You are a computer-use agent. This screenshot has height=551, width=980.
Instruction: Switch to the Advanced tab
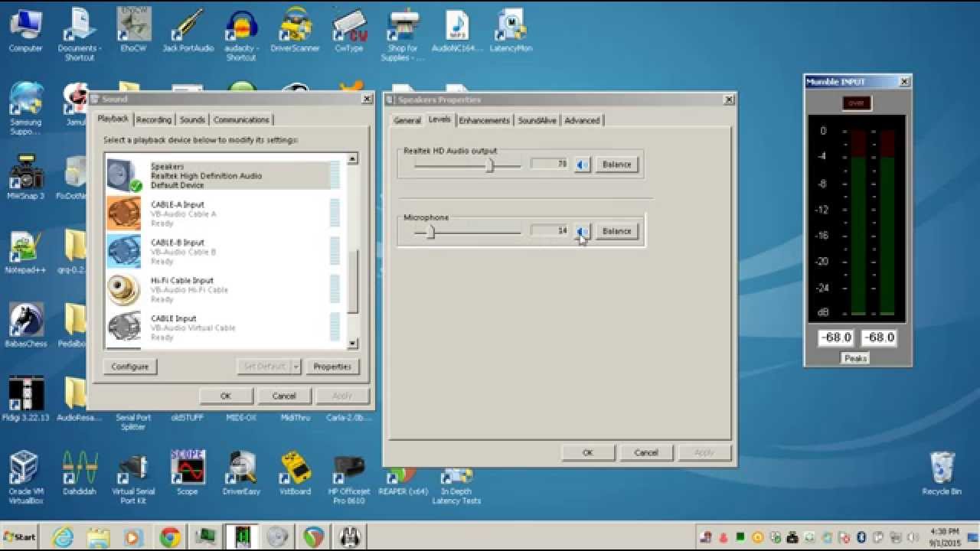click(582, 120)
